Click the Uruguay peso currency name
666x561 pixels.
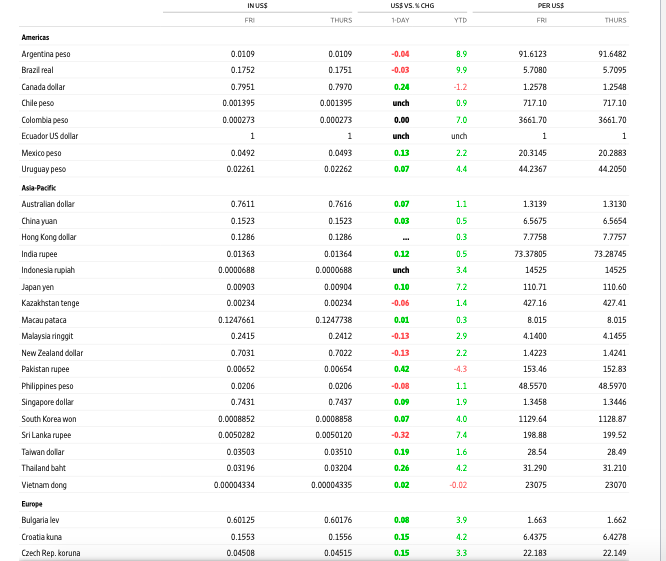pos(44,169)
